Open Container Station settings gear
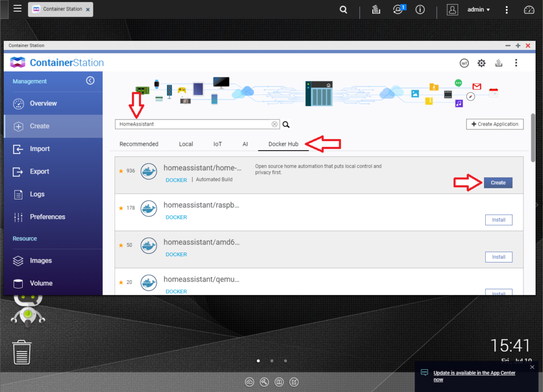 point(481,63)
